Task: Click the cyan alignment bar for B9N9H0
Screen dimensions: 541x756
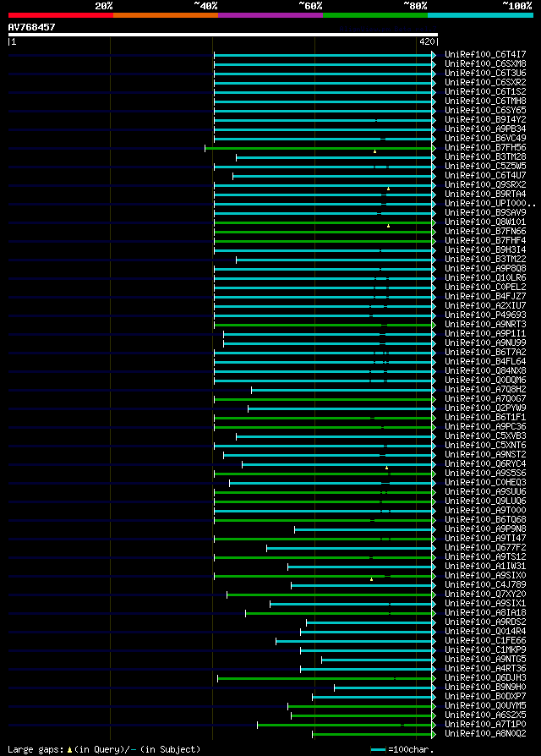Action: click(x=383, y=688)
